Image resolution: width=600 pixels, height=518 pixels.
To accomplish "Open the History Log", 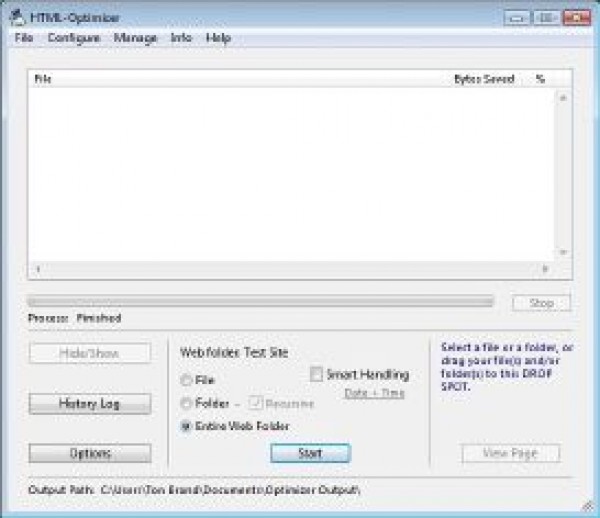I will point(90,404).
